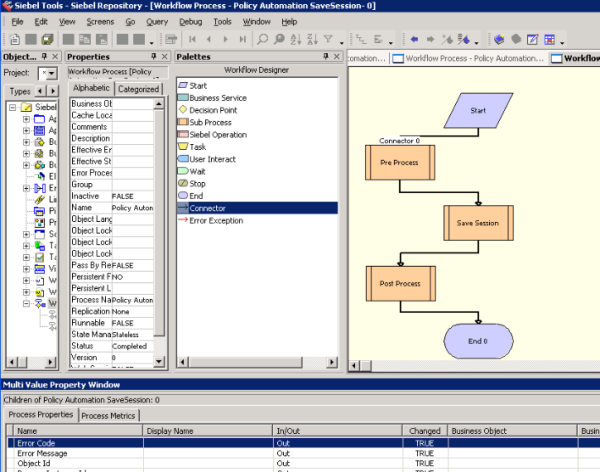Select Error Exception palette item

(211, 220)
